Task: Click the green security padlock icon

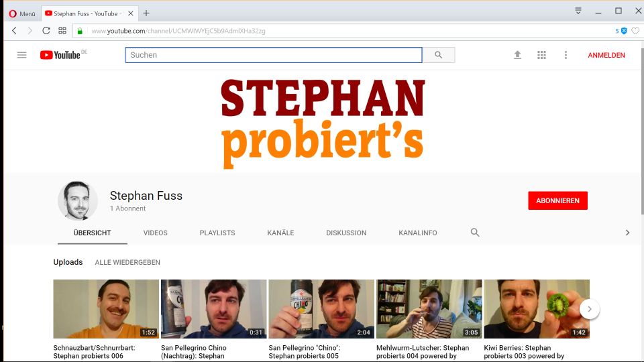Action: [x=80, y=32]
